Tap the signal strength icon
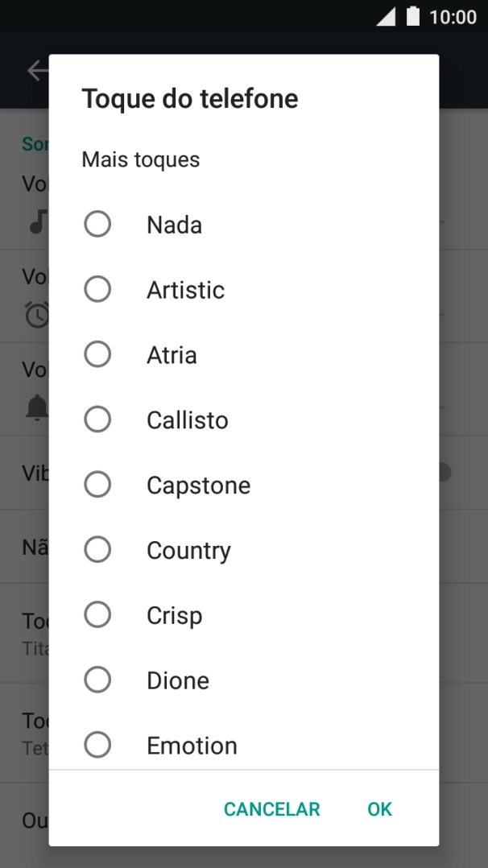The image size is (488, 868). [x=386, y=17]
